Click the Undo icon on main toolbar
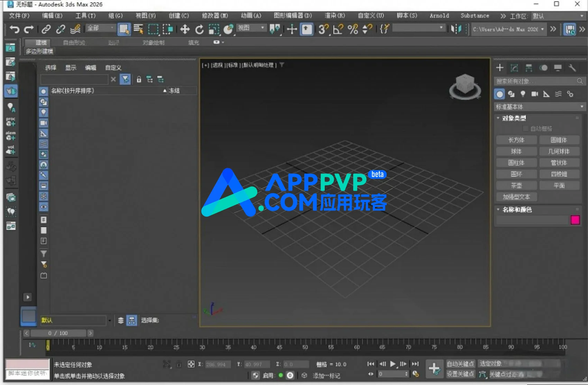588x385 pixels. (14, 29)
